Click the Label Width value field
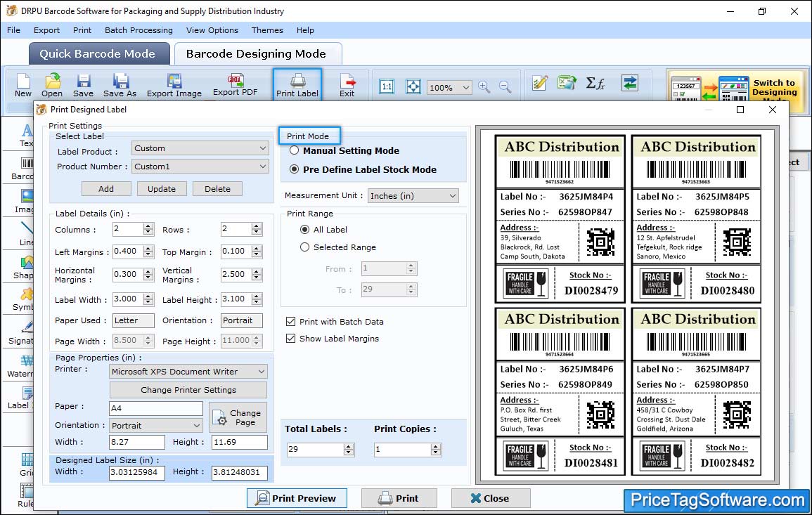812x515 pixels. point(128,299)
